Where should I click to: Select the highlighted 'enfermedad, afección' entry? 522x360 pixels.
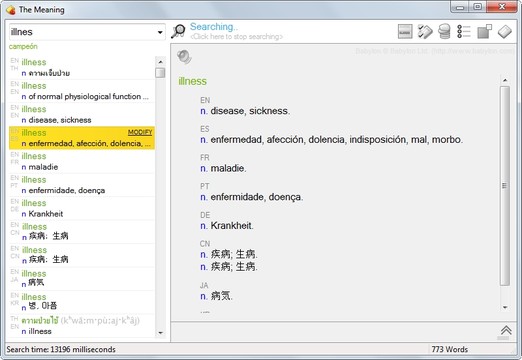click(82, 138)
